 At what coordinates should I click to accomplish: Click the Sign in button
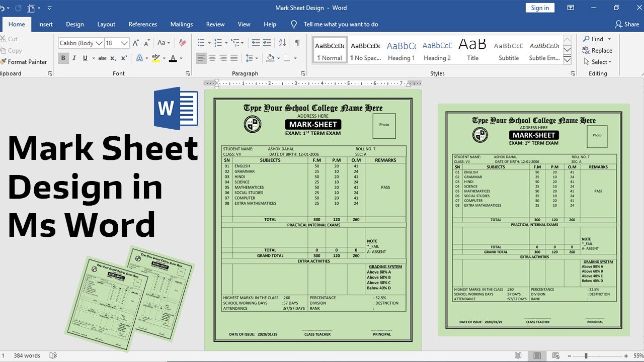540,8
